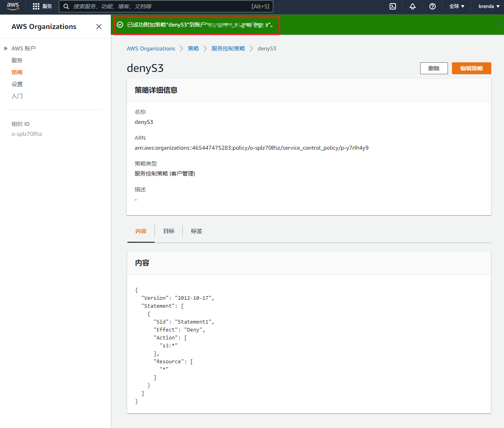Open the 全球 region dropdown
Image resolution: width=504 pixels, height=428 pixels.
[457, 6]
